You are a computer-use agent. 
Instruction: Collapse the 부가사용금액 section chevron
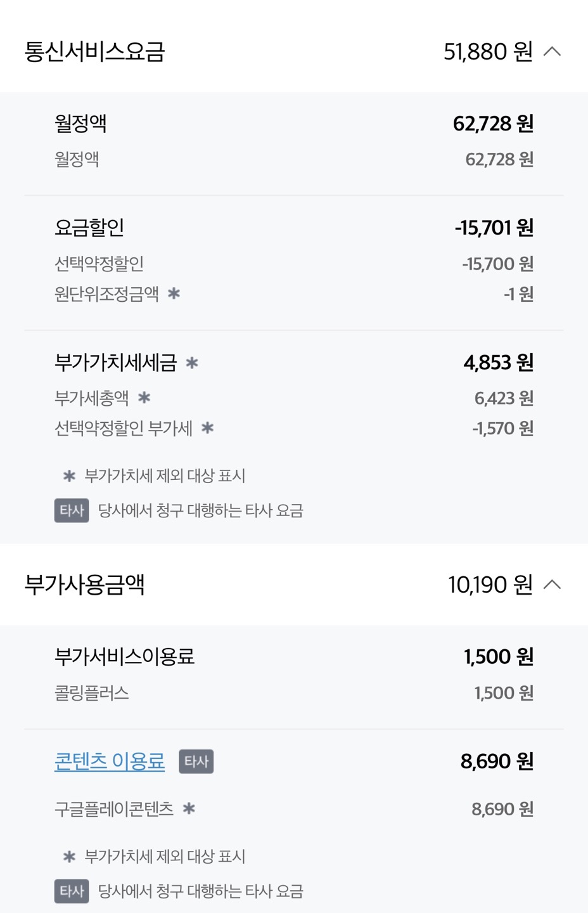[553, 584]
